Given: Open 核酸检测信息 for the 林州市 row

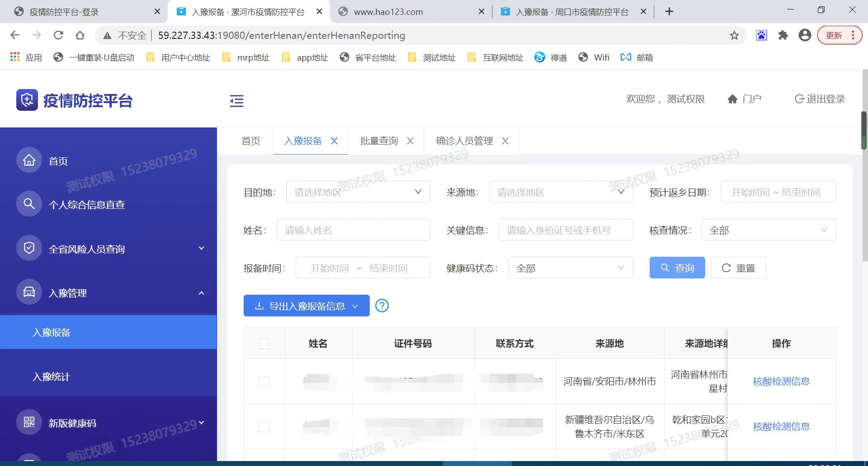Looking at the screenshot, I should [781, 381].
